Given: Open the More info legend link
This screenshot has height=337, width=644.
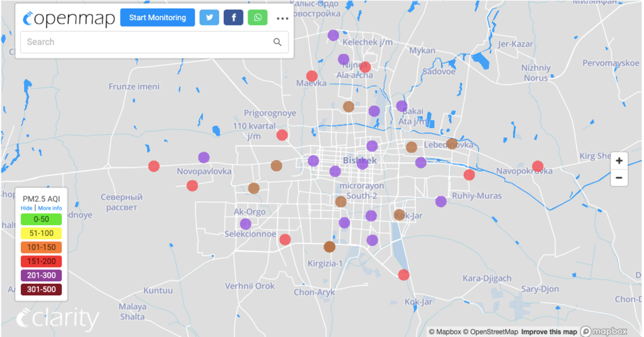Looking at the screenshot, I should pos(50,208).
